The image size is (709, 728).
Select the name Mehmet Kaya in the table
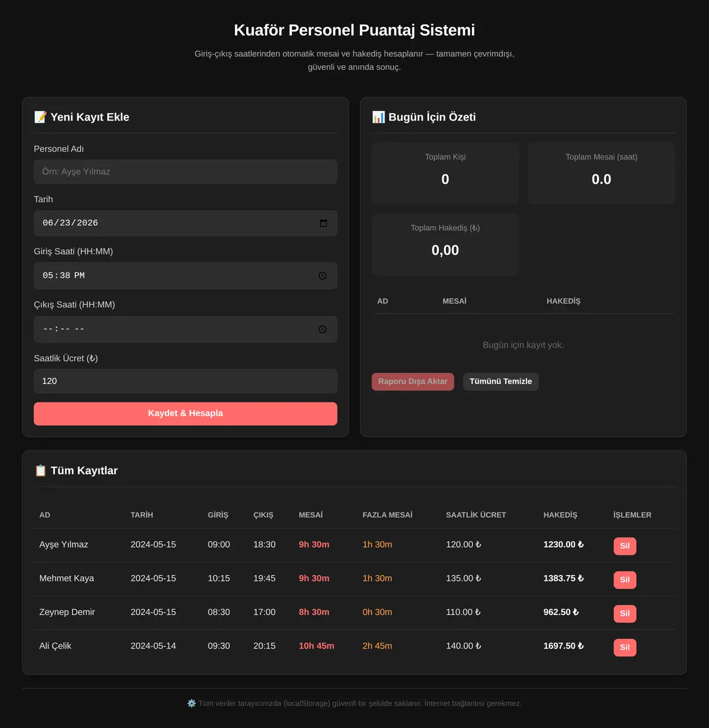tap(67, 578)
